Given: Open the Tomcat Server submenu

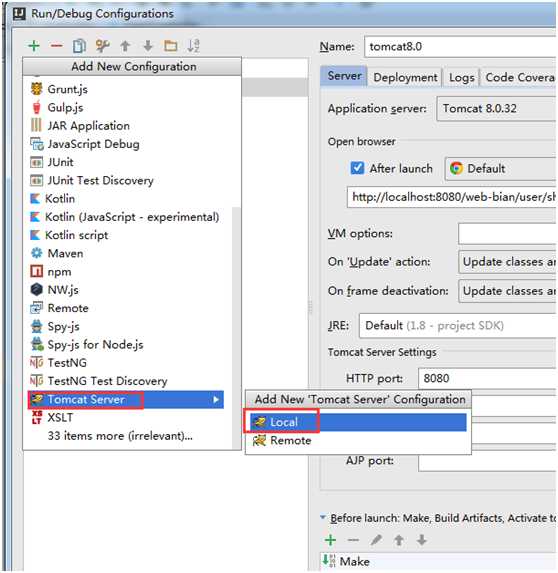Looking at the screenshot, I should pyautogui.click(x=126, y=400).
